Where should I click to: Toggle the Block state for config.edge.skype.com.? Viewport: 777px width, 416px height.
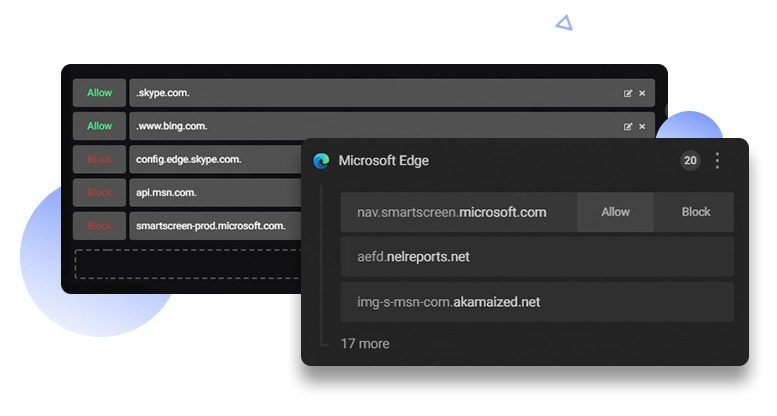pos(100,159)
